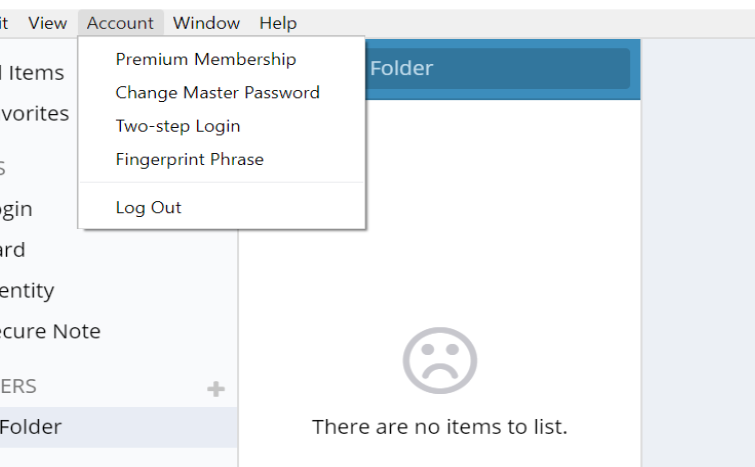Open Two-step Login settings
This screenshot has height=467, width=755.
click(178, 126)
